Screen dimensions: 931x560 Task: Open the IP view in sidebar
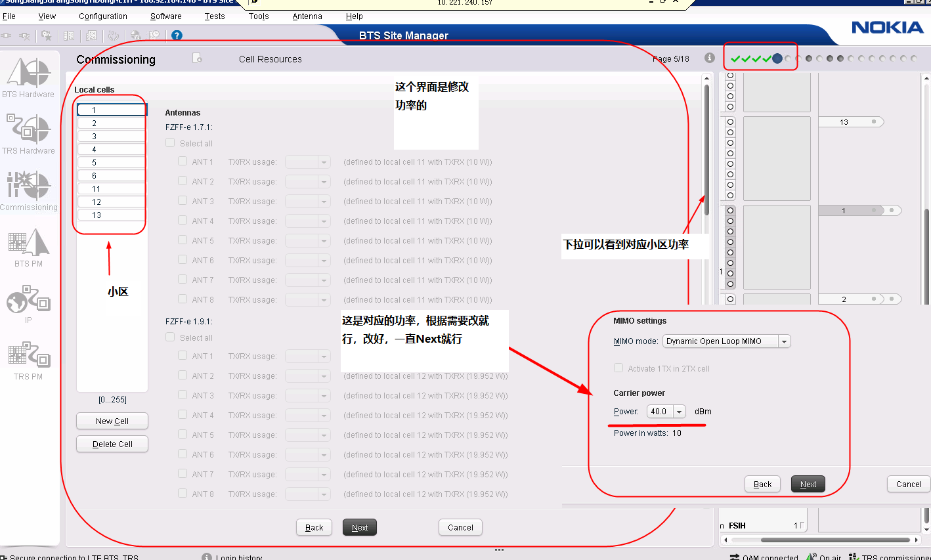click(x=28, y=304)
